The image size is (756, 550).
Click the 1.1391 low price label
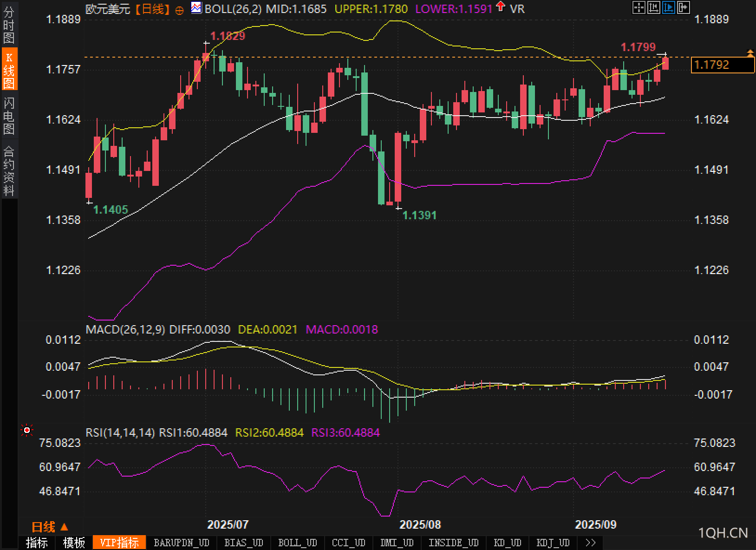pyautogui.click(x=419, y=215)
